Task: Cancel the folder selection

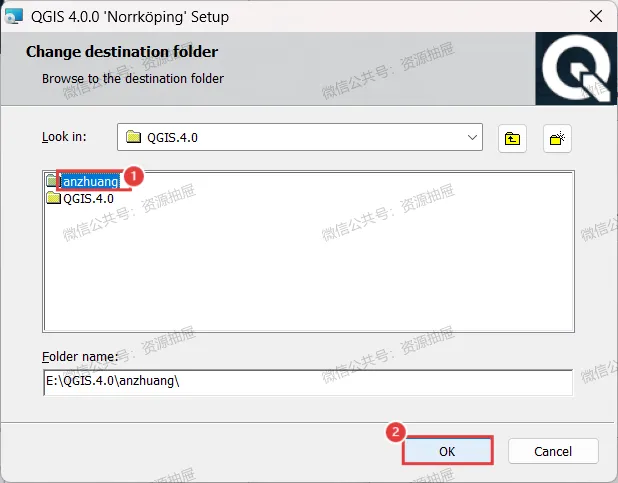Action: pyautogui.click(x=553, y=451)
